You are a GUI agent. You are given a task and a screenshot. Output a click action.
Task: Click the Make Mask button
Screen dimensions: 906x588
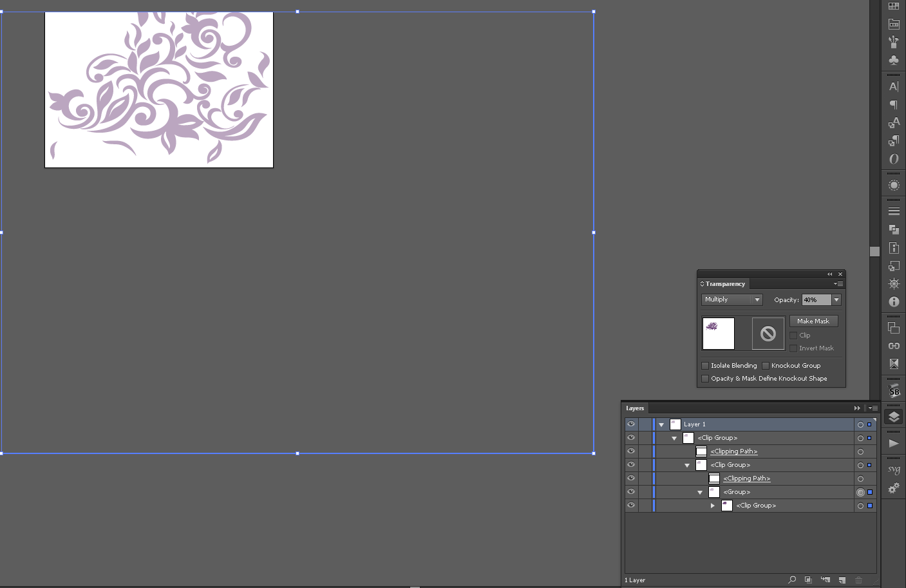813,321
